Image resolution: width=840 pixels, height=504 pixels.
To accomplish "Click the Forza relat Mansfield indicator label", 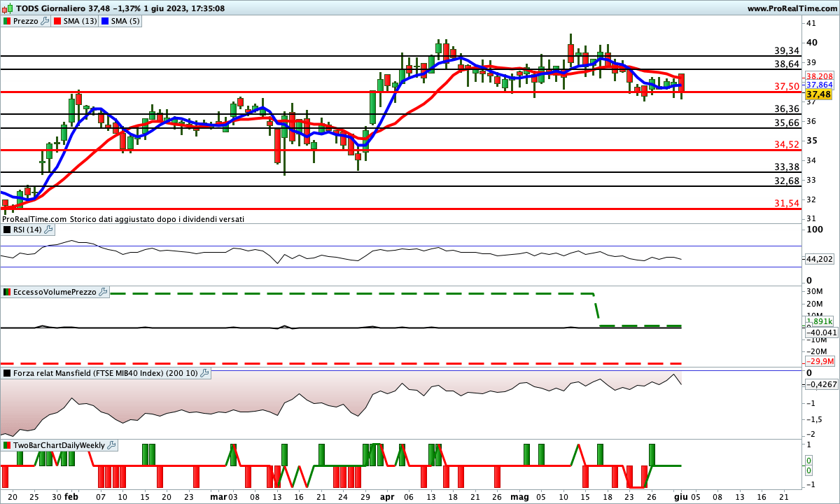I will [x=105, y=374].
